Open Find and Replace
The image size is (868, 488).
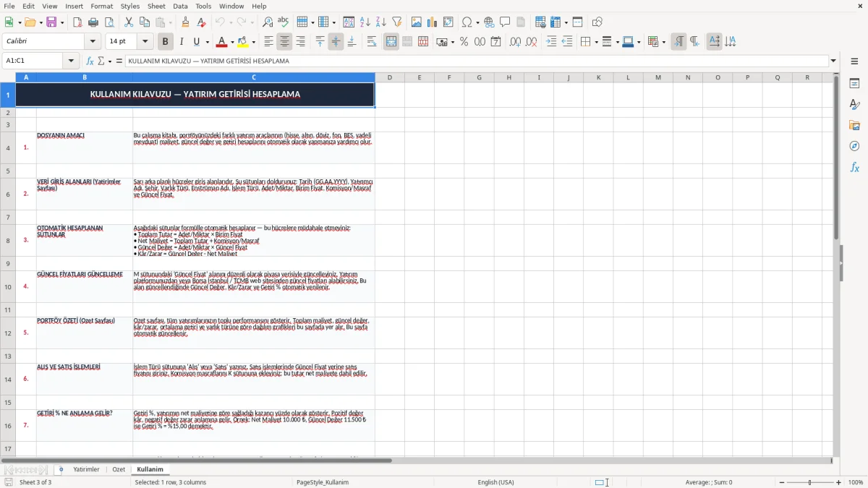pos(268,22)
